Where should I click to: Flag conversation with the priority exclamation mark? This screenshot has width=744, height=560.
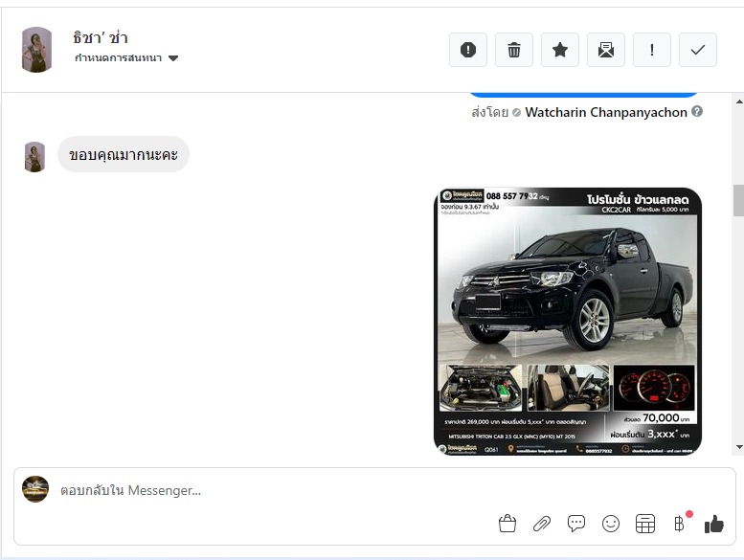click(x=652, y=50)
